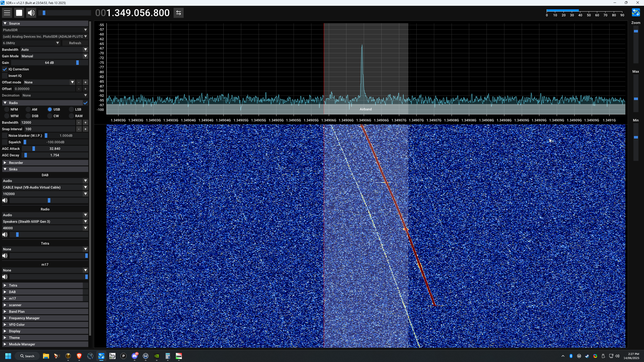Mute the Radio sink speaker icon
The height and width of the screenshot is (362, 644).
point(5,235)
